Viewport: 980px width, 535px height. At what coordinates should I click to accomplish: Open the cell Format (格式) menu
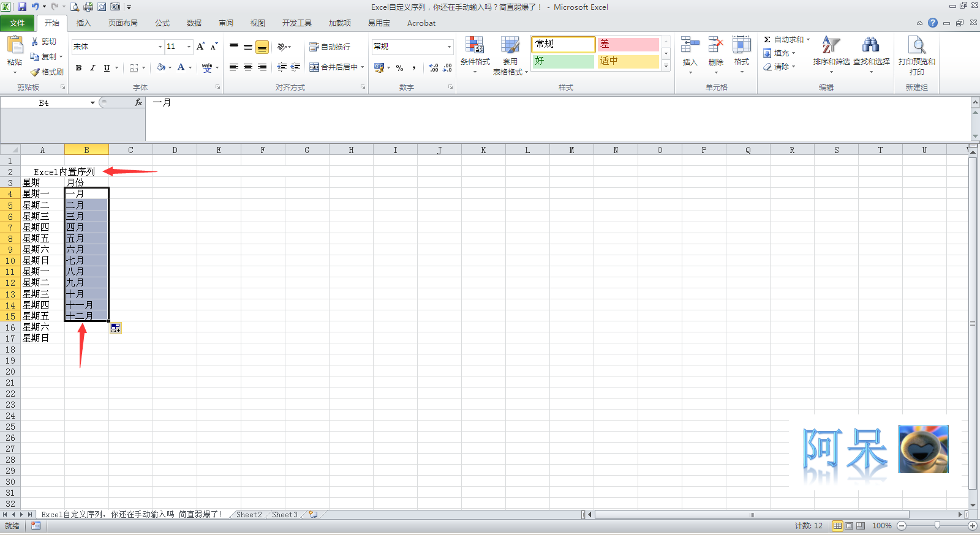coord(742,55)
